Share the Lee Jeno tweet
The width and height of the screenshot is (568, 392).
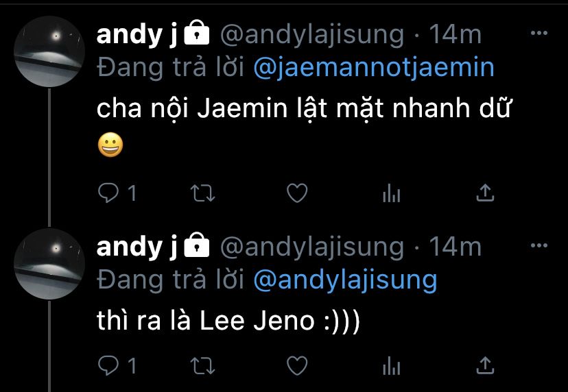coord(485,365)
